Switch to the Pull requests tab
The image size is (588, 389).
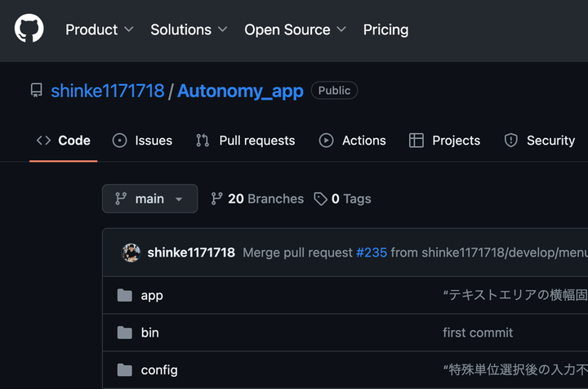(246, 141)
